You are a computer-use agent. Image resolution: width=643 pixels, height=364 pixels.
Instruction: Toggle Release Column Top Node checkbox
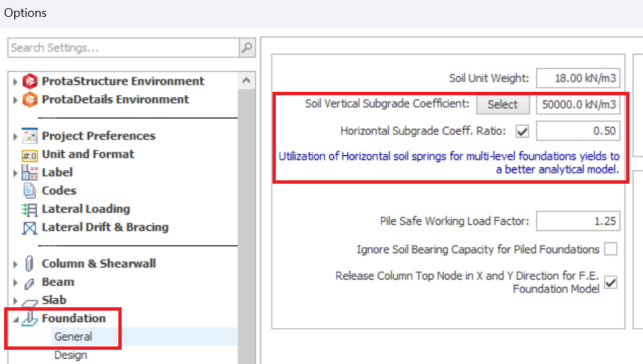coord(611,282)
